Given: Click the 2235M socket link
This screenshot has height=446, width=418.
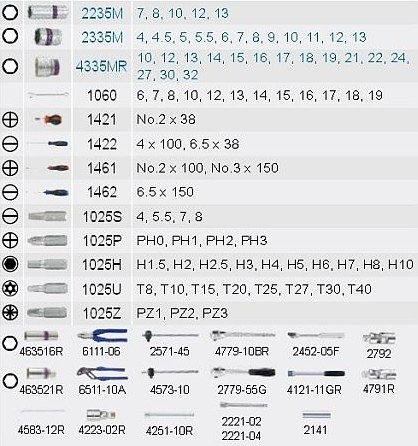Looking at the screenshot, I should (x=102, y=13).
